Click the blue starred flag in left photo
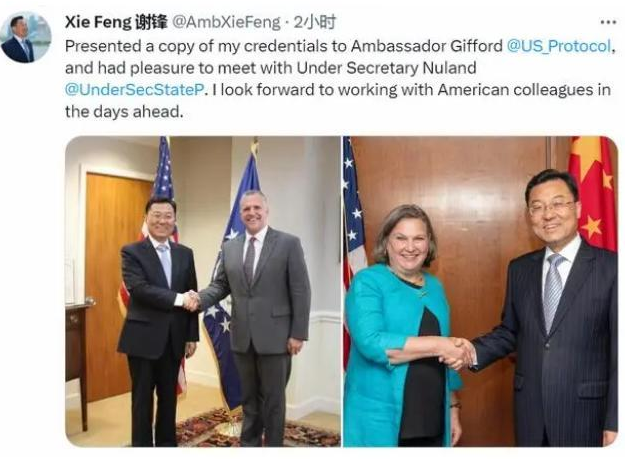The width and height of the screenshot is (625, 459). coord(228,279)
